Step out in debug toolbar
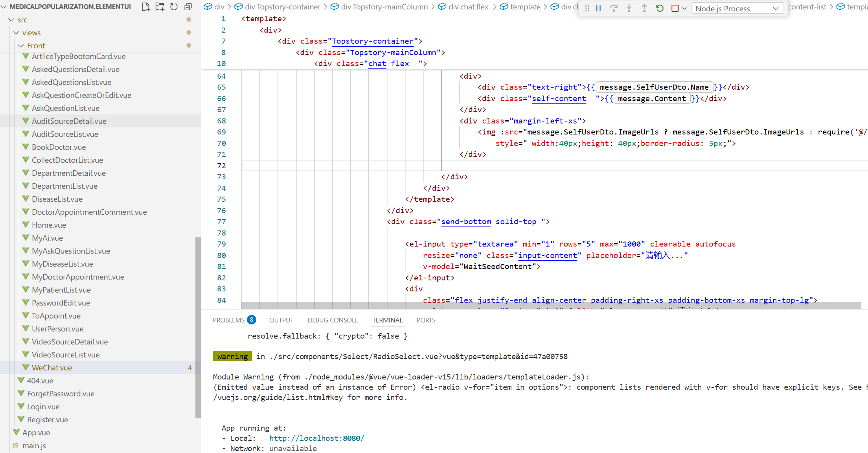868x453 pixels. tap(644, 8)
